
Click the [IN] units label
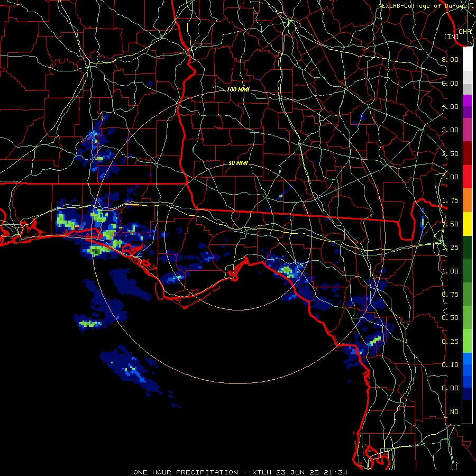[x=452, y=36]
